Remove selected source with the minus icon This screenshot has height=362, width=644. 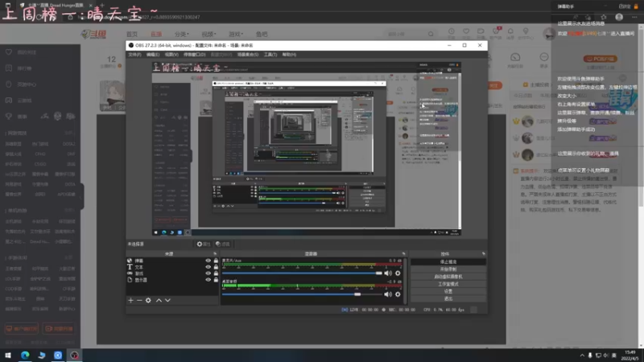click(139, 300)
